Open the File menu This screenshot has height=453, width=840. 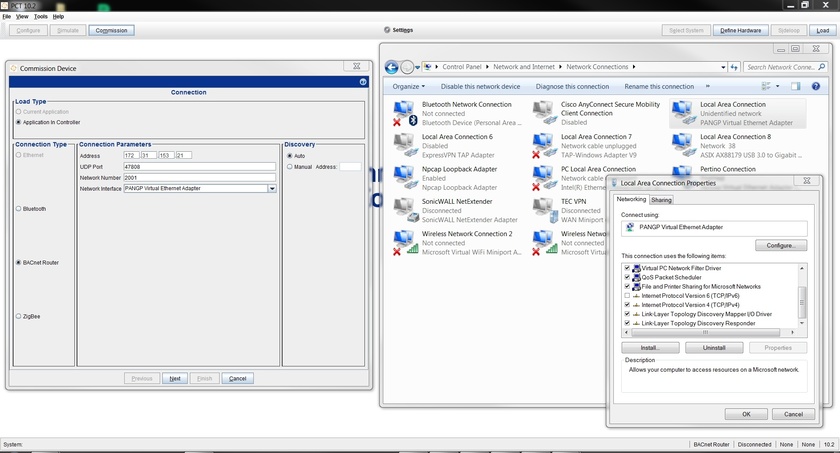pyautogui.click(x=6, y=17)
